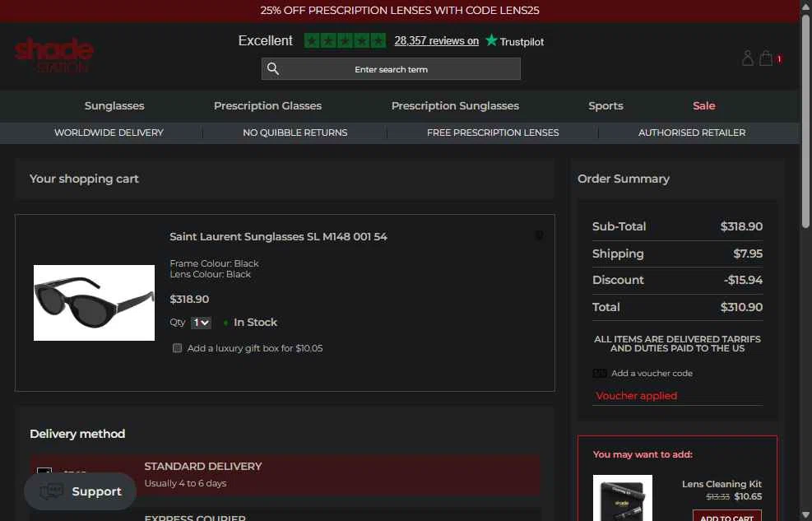812x521 pixels.
Task: Tick the luxury gift box checkbox
Action: coord(177,348)
